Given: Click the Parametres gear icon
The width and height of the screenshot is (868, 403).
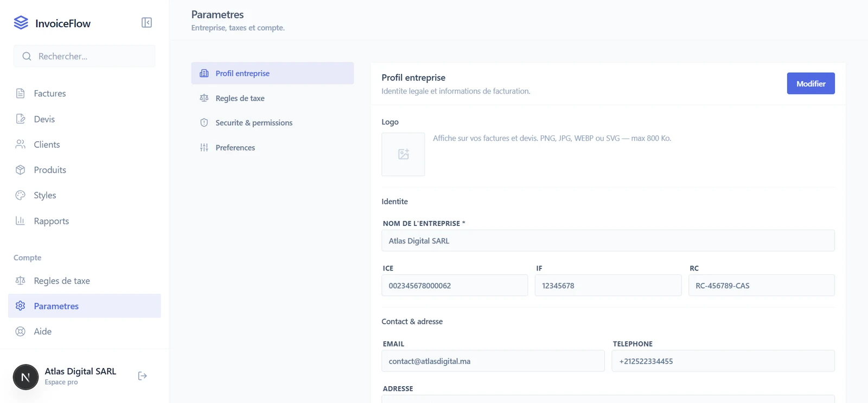Looking at the screenshot, I should pyautogui.click(x=21, y=306).
